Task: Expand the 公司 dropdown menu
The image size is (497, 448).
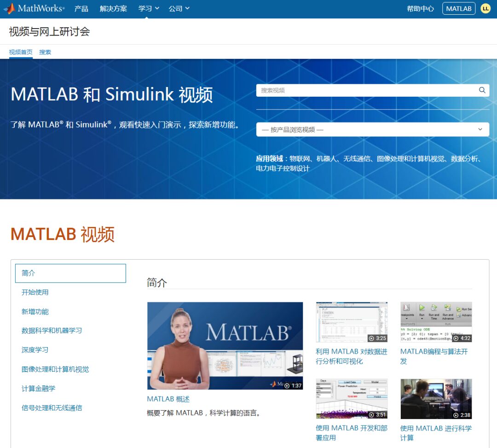Action: (179, 9)
